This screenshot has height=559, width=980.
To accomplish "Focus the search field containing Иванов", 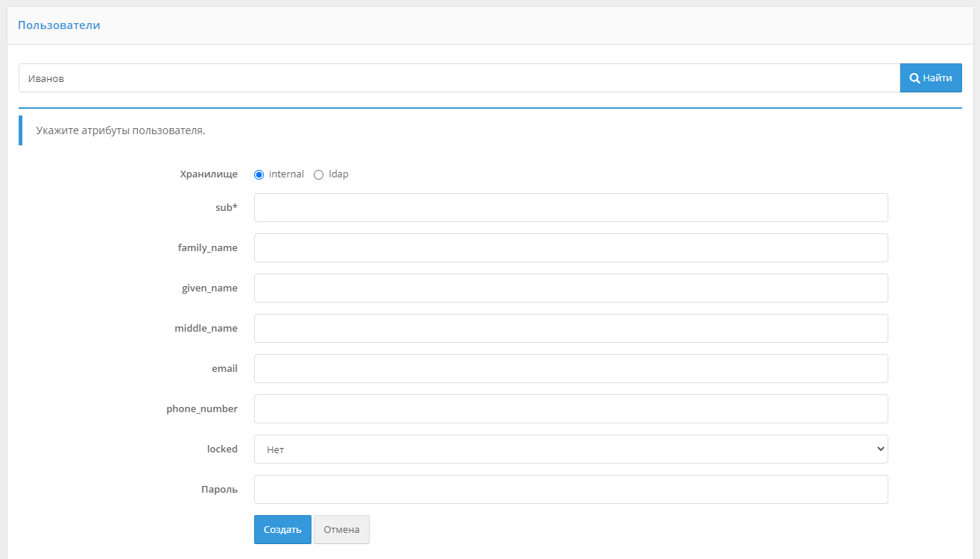I will pyautogui.click(x=458, y=78).
